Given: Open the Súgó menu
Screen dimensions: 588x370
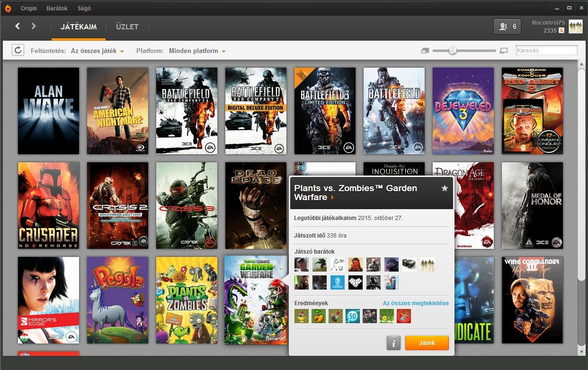Looking at the screenshot, I should click(83, 8).
